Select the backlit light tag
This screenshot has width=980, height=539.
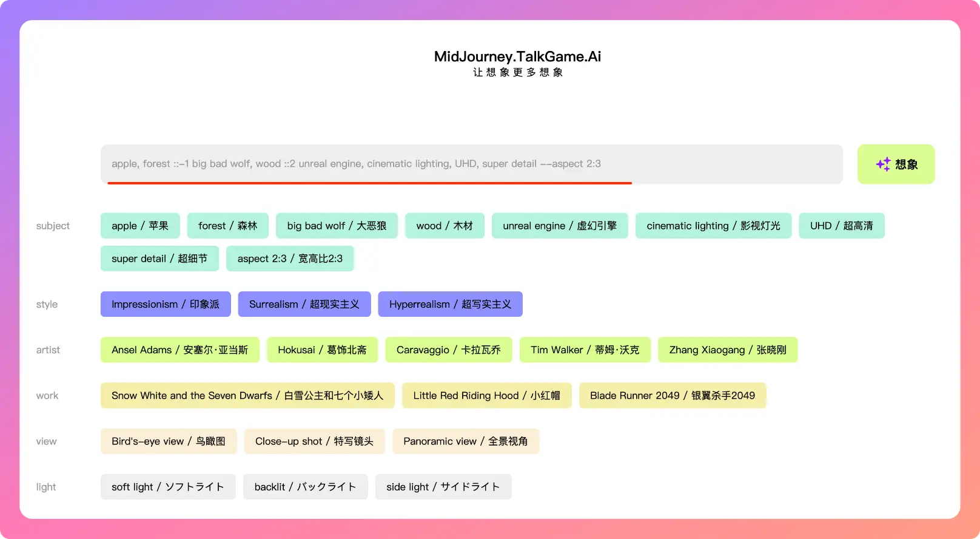[305, 487]
